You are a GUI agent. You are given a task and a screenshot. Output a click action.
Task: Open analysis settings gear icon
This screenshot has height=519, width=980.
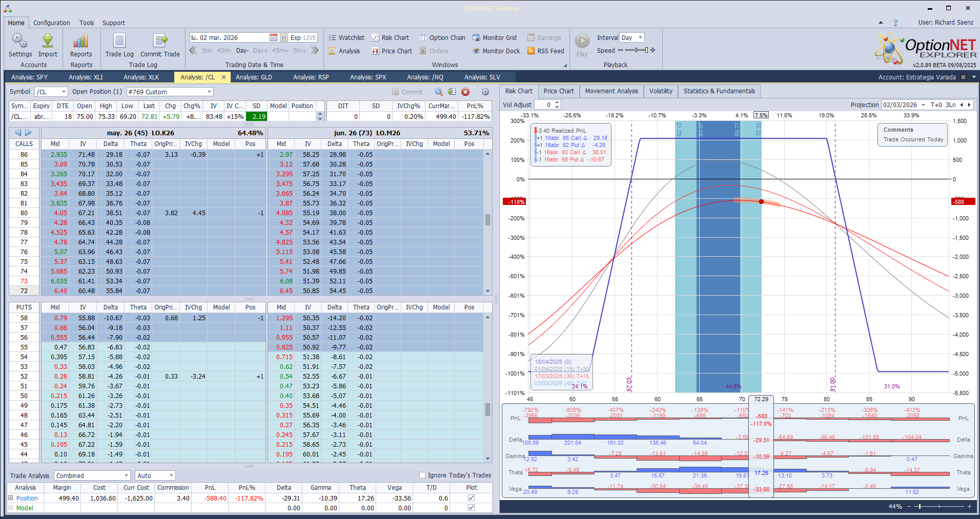(485, 92)
